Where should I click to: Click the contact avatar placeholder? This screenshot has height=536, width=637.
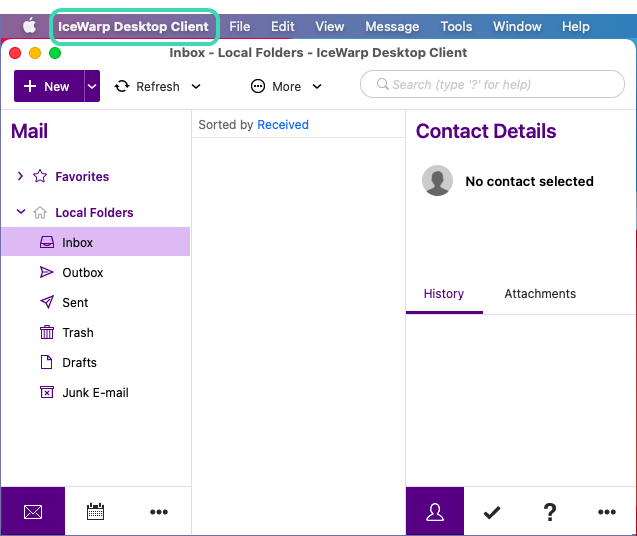pos(437,180)
